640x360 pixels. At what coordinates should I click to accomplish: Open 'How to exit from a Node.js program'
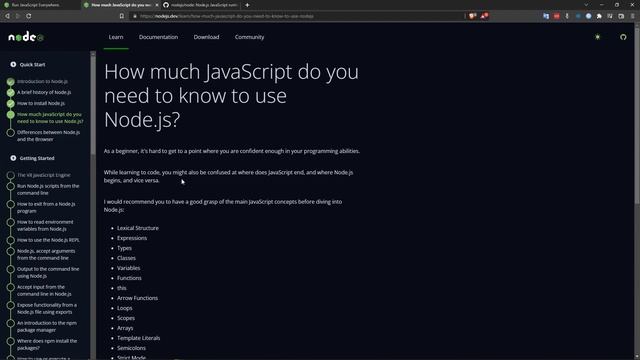pyautogui.click(x=46, y=207)
